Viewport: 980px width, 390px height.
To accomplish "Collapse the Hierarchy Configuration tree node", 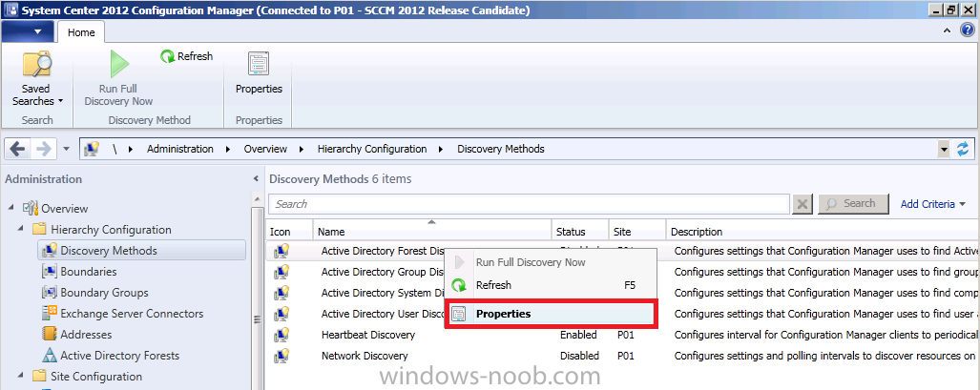I will 22,230.
